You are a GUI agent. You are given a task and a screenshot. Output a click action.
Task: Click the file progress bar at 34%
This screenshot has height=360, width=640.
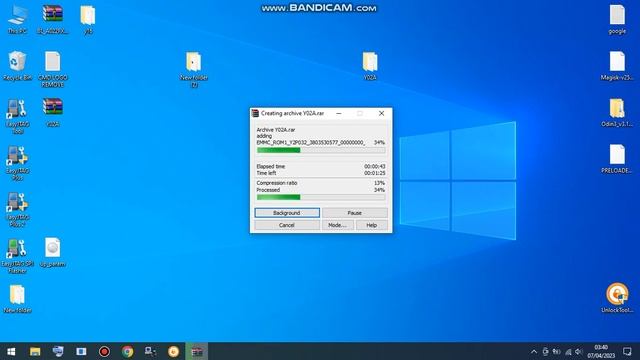tap(321, 150)
